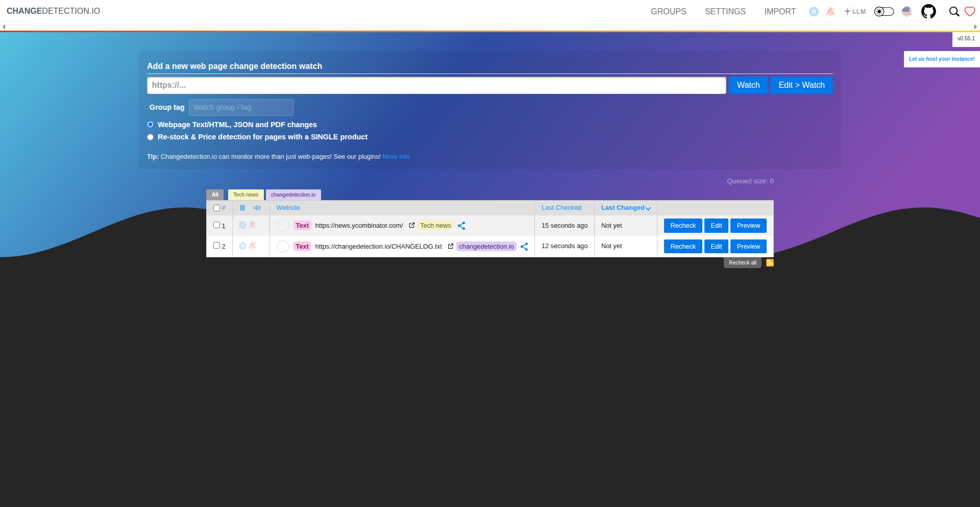Tick the checkbox for watch row 2
This screenshot has height=507, width=980.
pyautogui.click(x=216, y=246)
